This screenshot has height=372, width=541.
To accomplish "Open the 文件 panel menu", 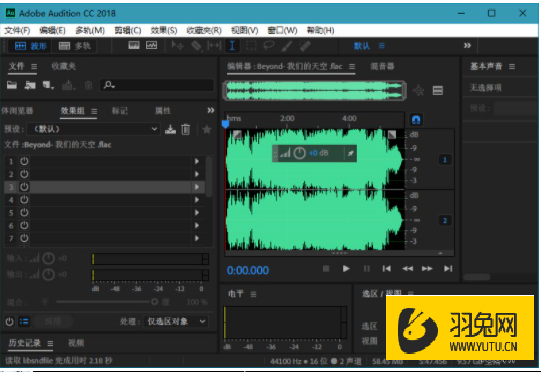I will [x=34, y=66].
